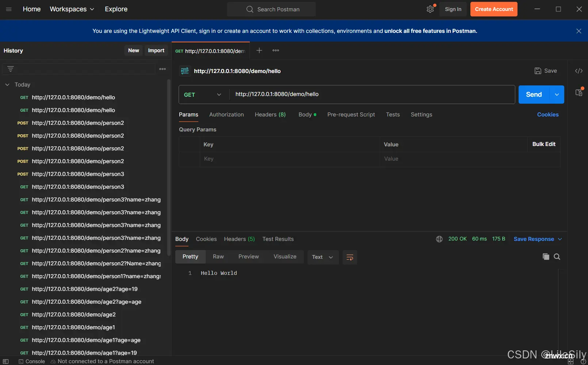588x365 pixels.
Task: Open tab bar more options
Action: click(276, 50)
